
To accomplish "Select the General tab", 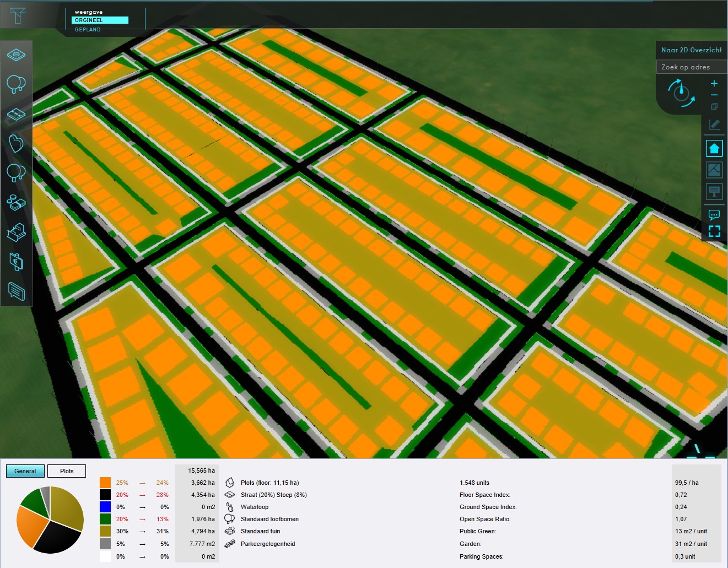I will tap(25, 471).
